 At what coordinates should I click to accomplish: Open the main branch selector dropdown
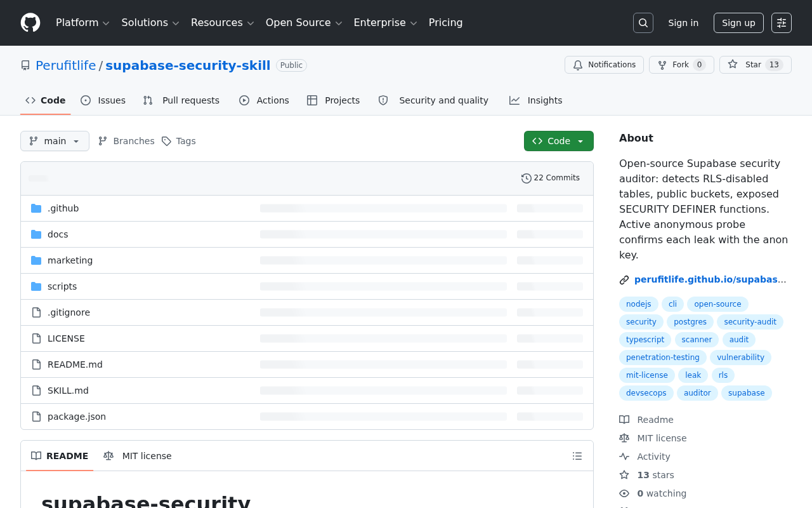[x=55, y=141]
